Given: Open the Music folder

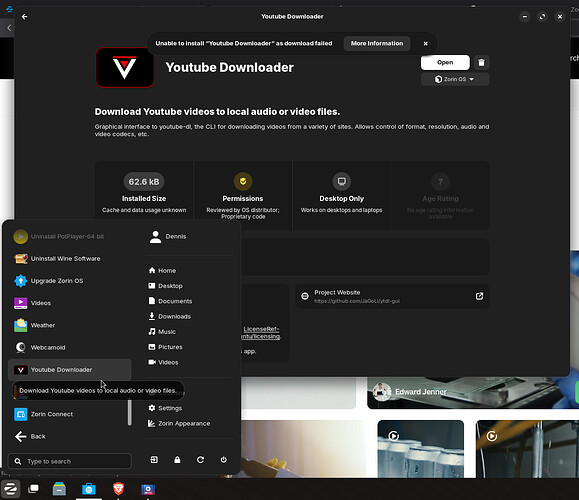Looking at the screenshot, I should point(189,332).
